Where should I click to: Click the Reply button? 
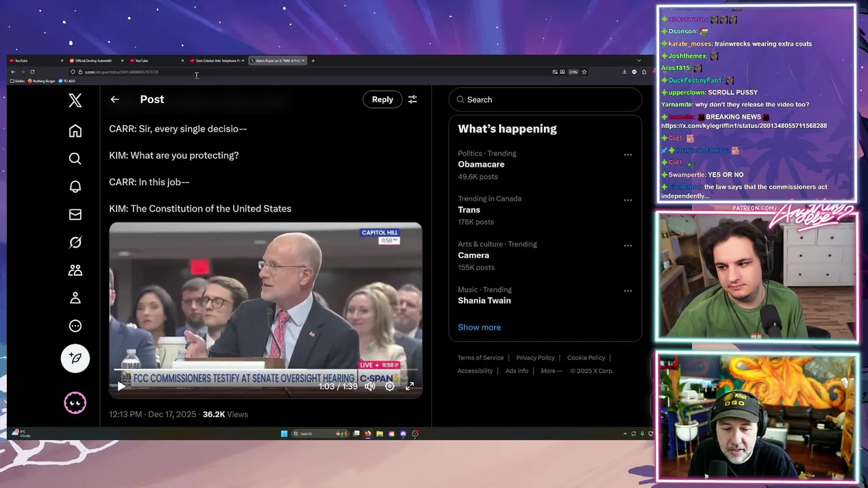click(x=382, y=100)
